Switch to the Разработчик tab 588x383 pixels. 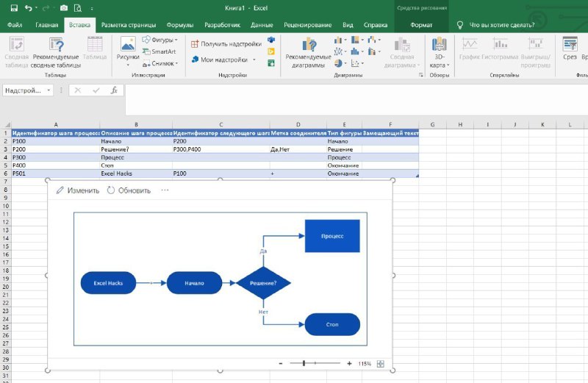(223, 25)
